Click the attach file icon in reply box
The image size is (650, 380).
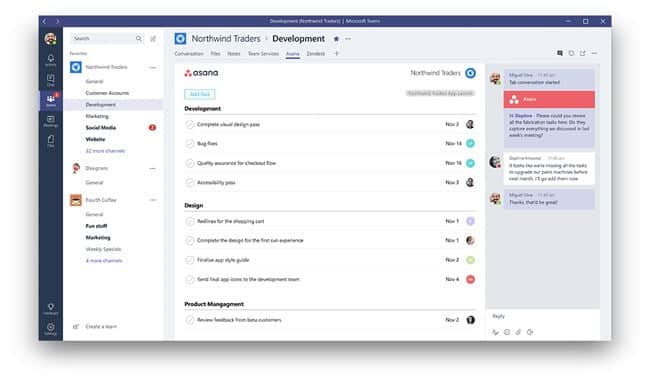pos(518,332)
